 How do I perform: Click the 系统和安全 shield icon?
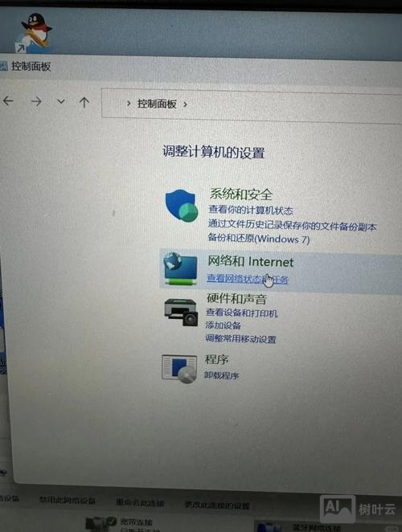coord(182,206)
